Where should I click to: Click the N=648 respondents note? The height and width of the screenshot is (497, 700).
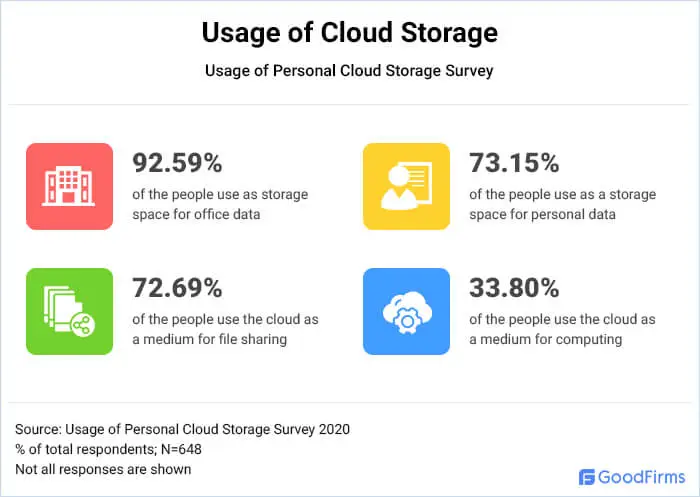point(108,449)
